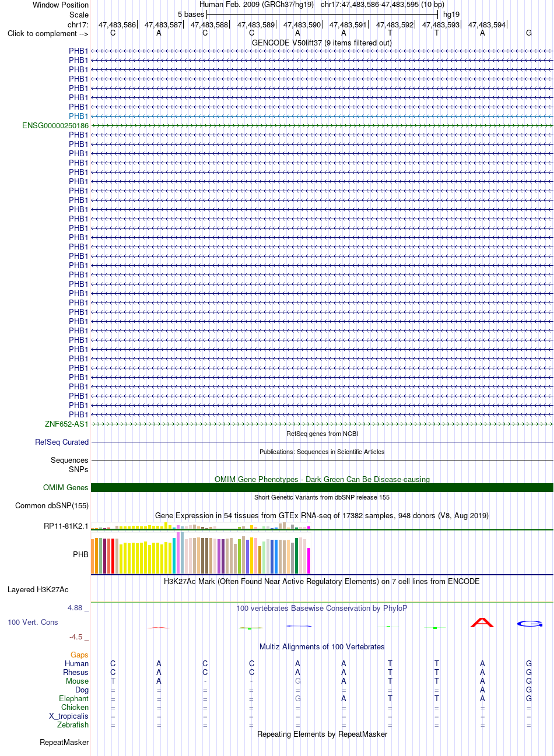
Task: Click the OMIM Gene Phenotypes track title
Action: coord(322,479)
